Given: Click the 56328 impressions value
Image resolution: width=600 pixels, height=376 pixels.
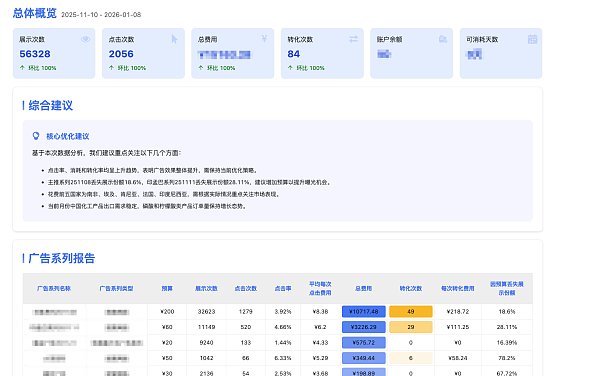Looking at the screenshot, I should coord(35,54).
